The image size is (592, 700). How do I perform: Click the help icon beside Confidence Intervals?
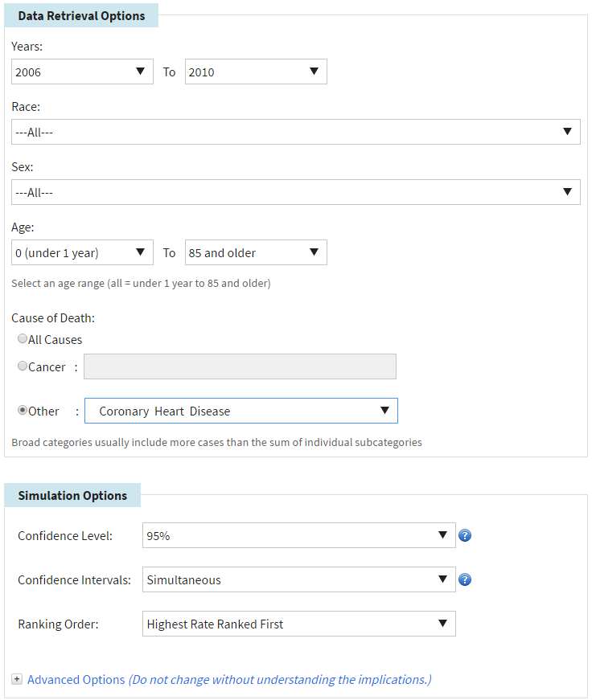464,580
